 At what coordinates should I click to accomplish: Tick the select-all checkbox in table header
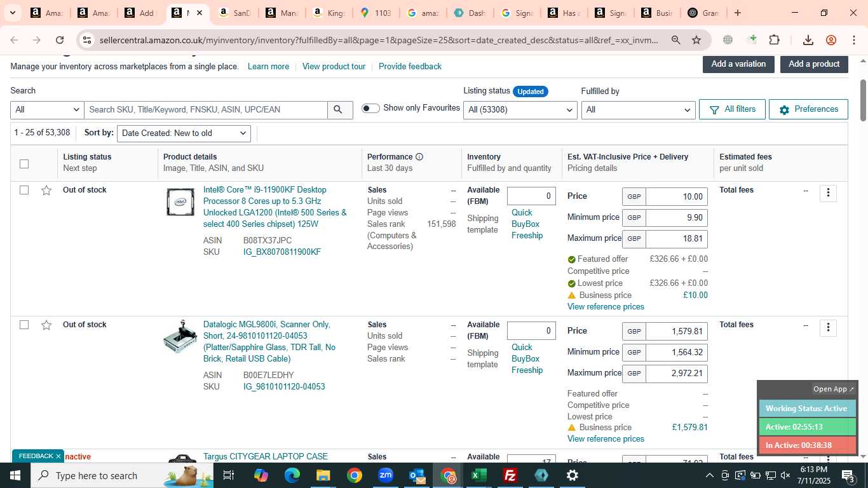click(24, 164)
